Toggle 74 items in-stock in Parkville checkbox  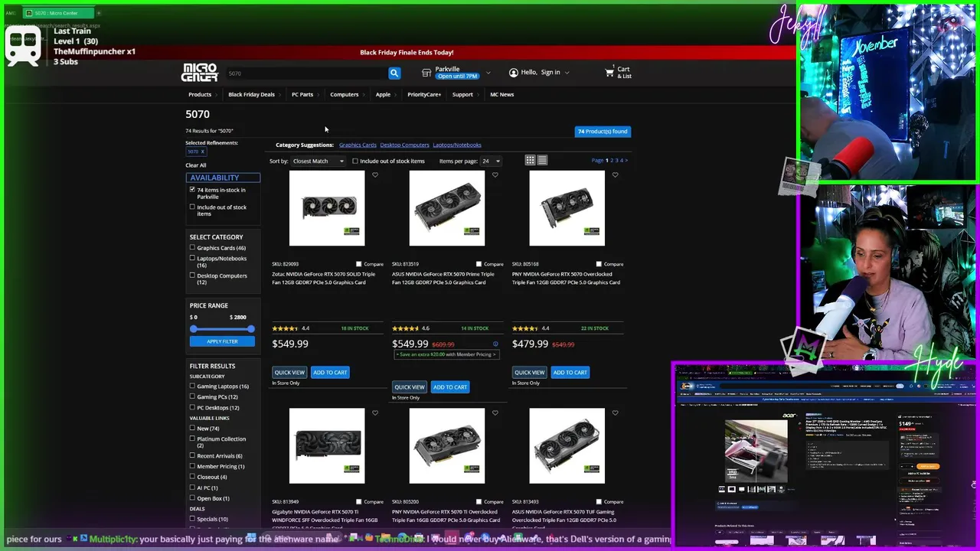[192, 190]
